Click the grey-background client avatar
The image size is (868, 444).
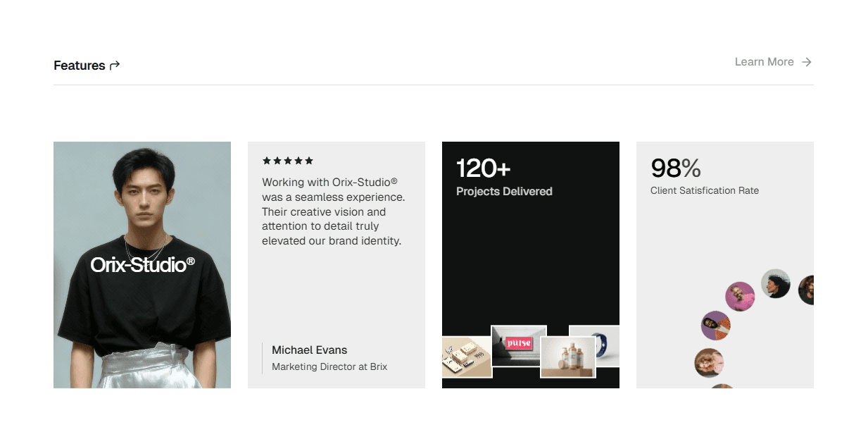click(776, 283)
